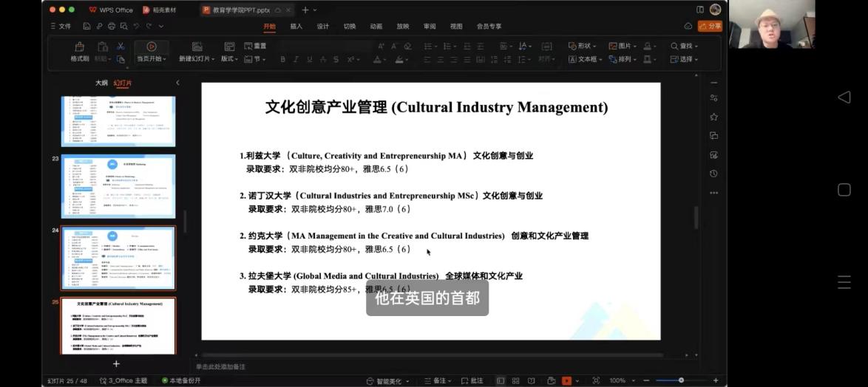
Task: Click the Reset (重置) button
Action: coord(255,46)
